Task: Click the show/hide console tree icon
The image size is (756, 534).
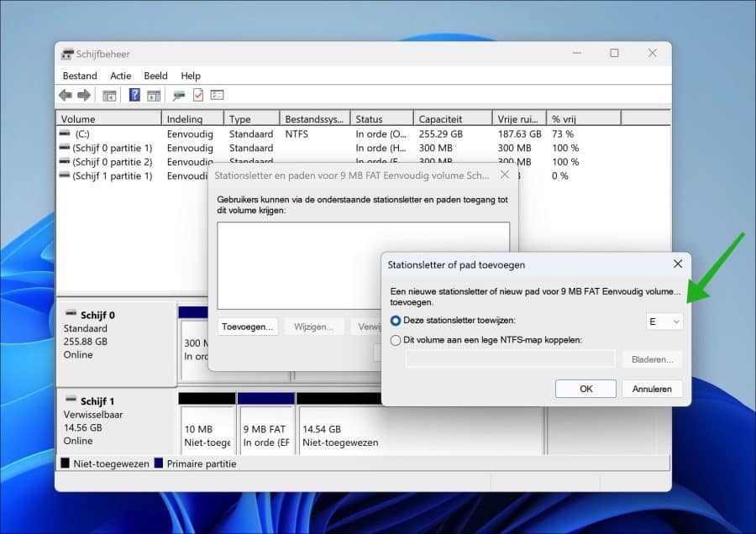Action: click(x=109, y=96)
